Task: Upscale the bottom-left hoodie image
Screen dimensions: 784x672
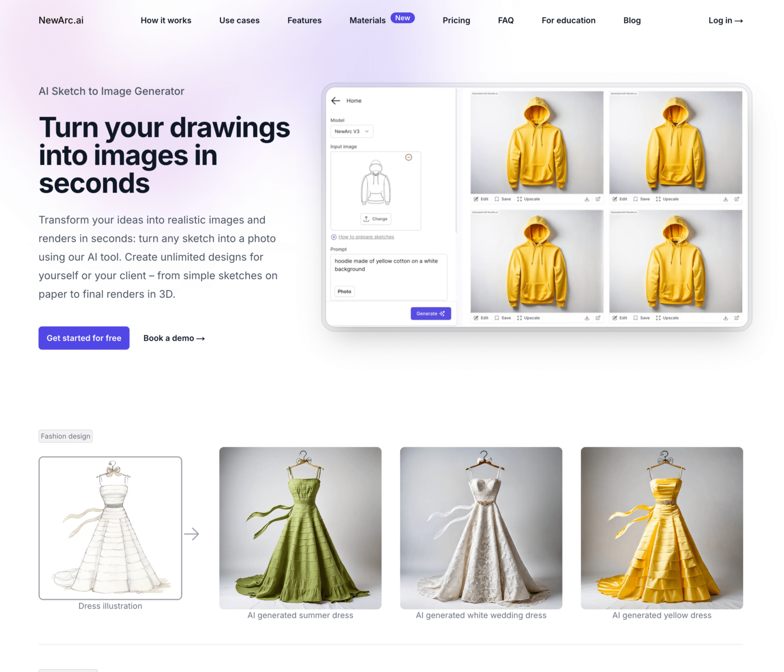Action: pos(530,318)
